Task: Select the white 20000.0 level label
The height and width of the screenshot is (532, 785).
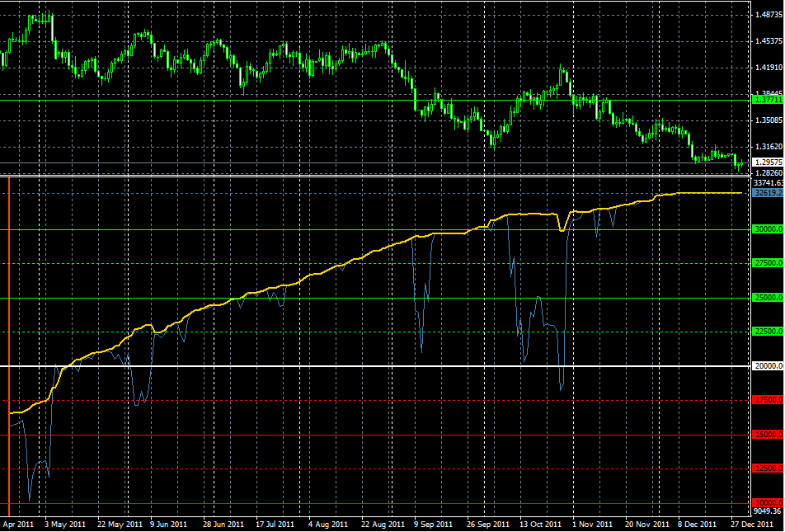Action: 768,367
